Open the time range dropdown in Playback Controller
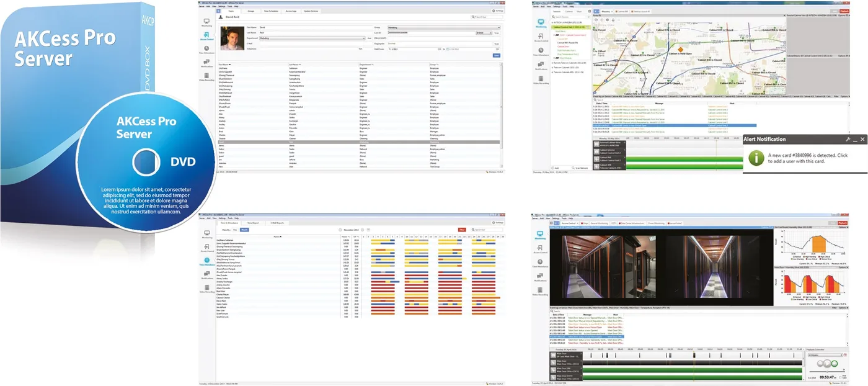The width and height of the screenshot is (868, 386). (825, 355)
